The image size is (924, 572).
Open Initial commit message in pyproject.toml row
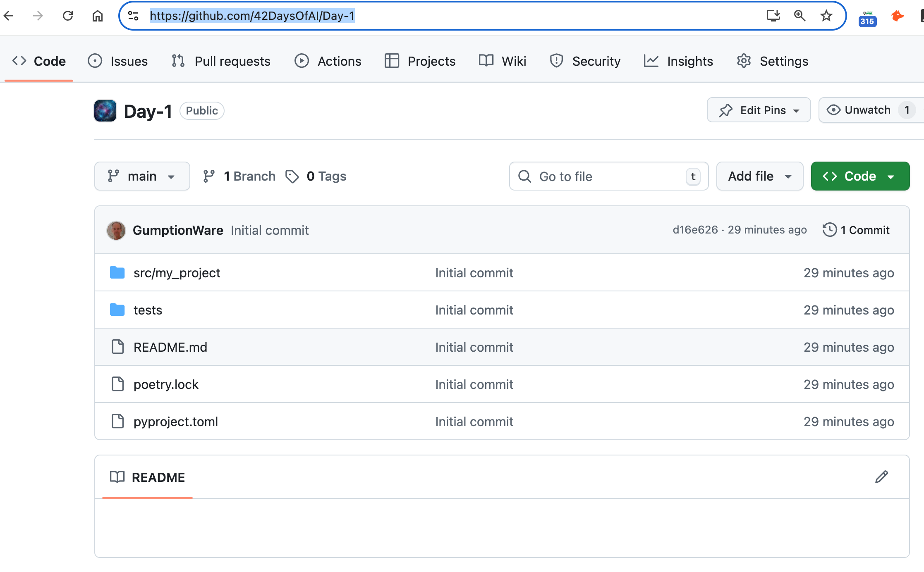[x=474, y=422]
